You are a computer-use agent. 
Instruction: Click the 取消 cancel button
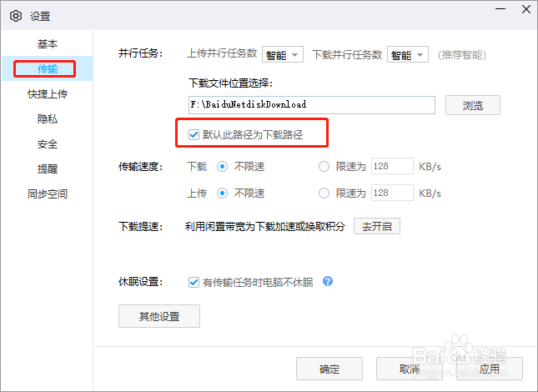tap(410, 369)
